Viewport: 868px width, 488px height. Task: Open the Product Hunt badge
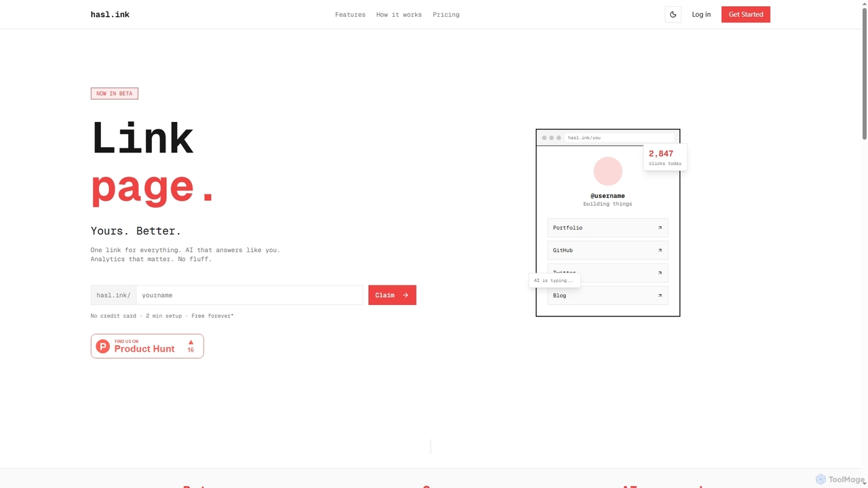coord(147,346)
